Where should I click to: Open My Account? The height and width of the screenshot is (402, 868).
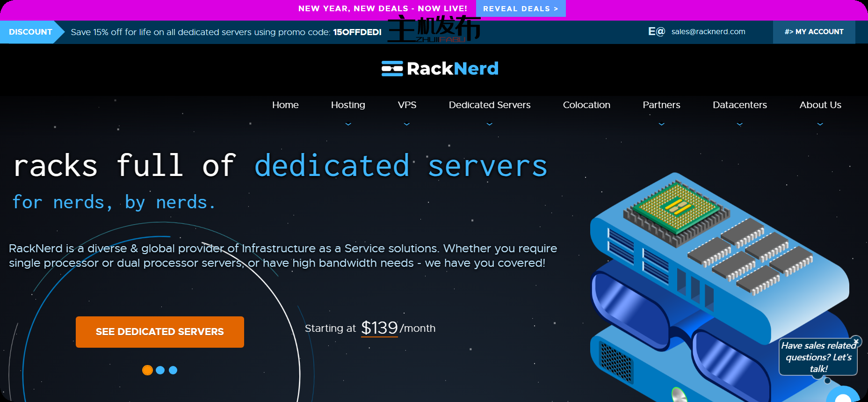point(814,32)
